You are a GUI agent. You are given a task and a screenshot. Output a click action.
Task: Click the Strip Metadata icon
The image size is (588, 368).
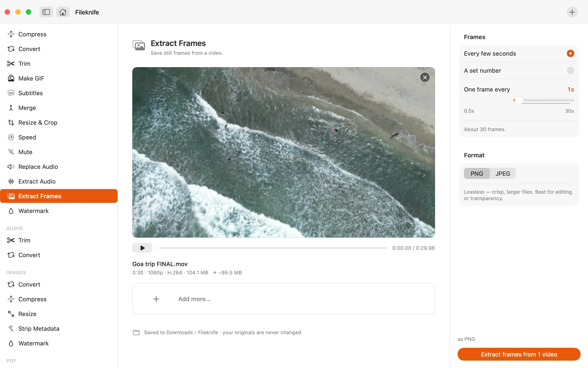[11, 329]
